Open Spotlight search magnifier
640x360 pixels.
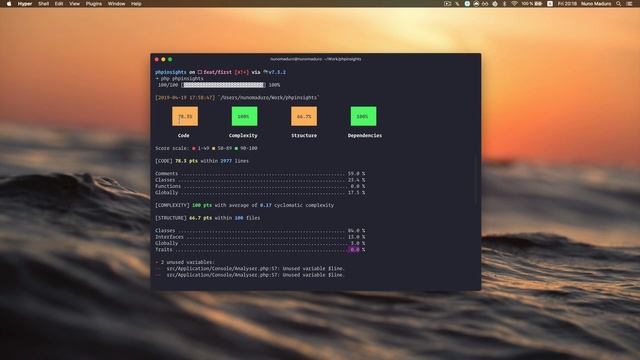pos(619,4)
